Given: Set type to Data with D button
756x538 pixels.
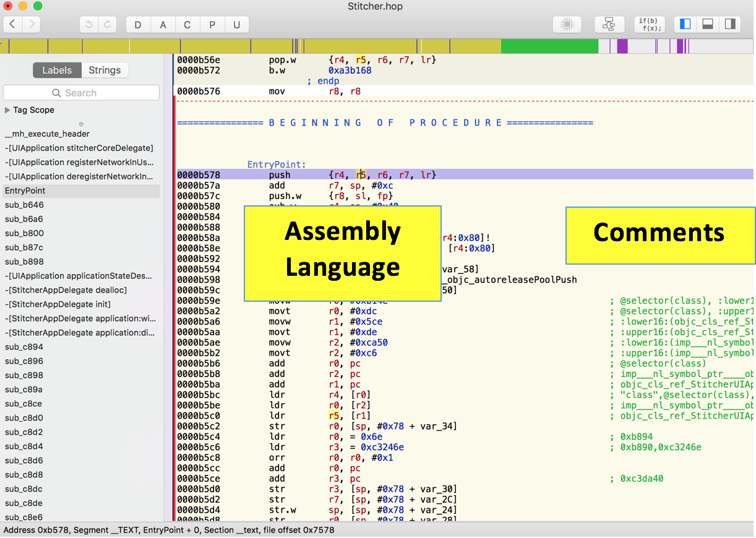Looking at the screenshot, I should [138, 25].
